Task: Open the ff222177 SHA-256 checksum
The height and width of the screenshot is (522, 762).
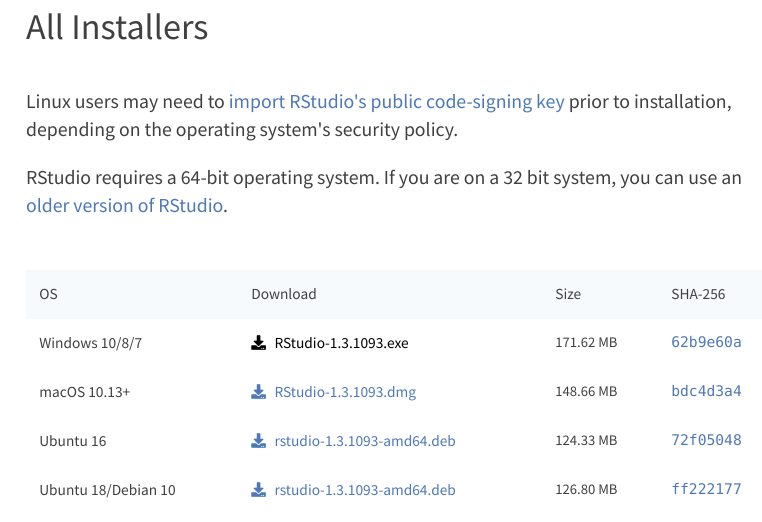Action: coord(706,489)
